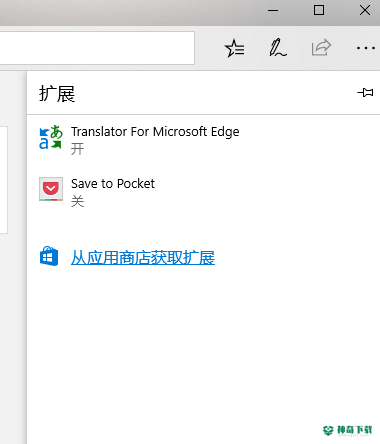Click the 扩展 pane heading
380x444 pixels.
pos(57,93)
